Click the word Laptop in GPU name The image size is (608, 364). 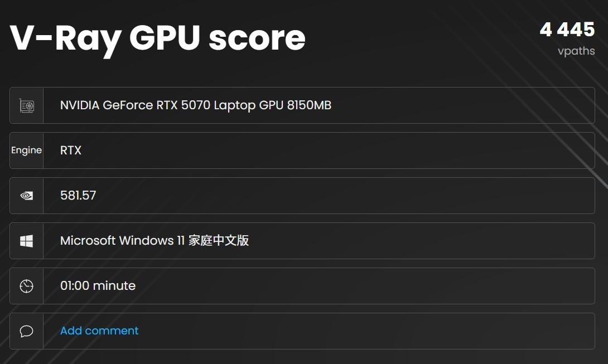[234, 105]
